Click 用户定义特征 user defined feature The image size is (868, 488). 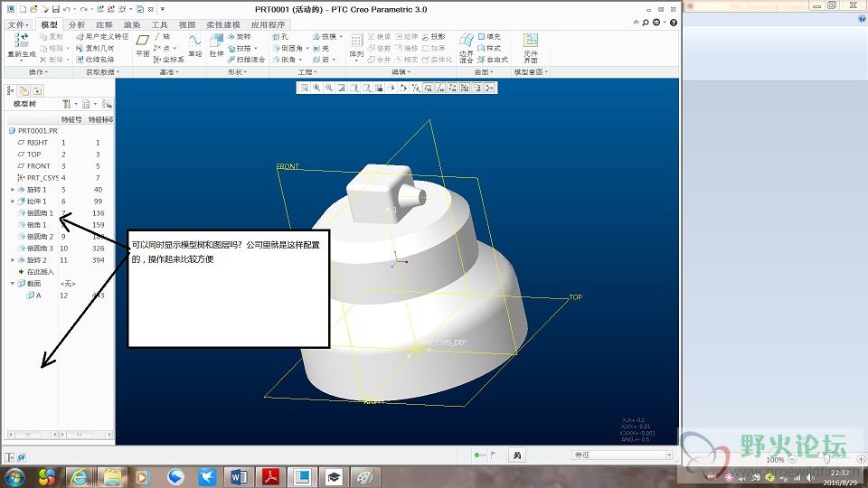tap(102, 36)
